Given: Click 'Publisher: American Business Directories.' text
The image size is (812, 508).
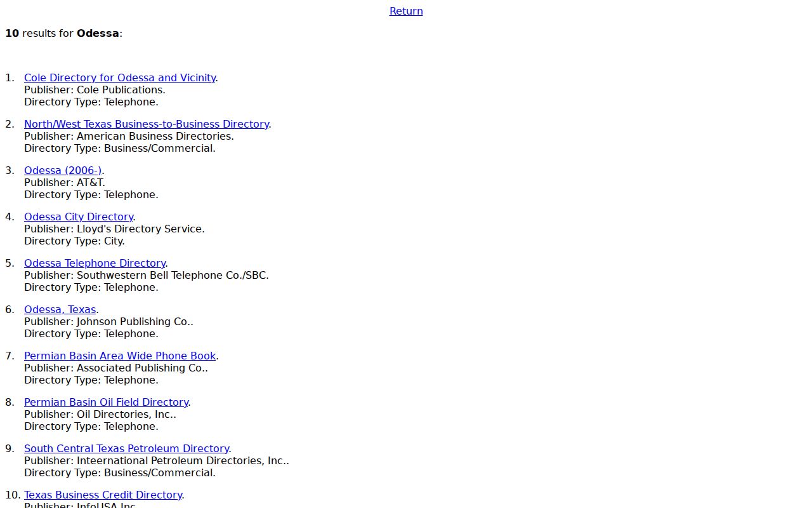Looking at the screenshot, I should 129,136.
